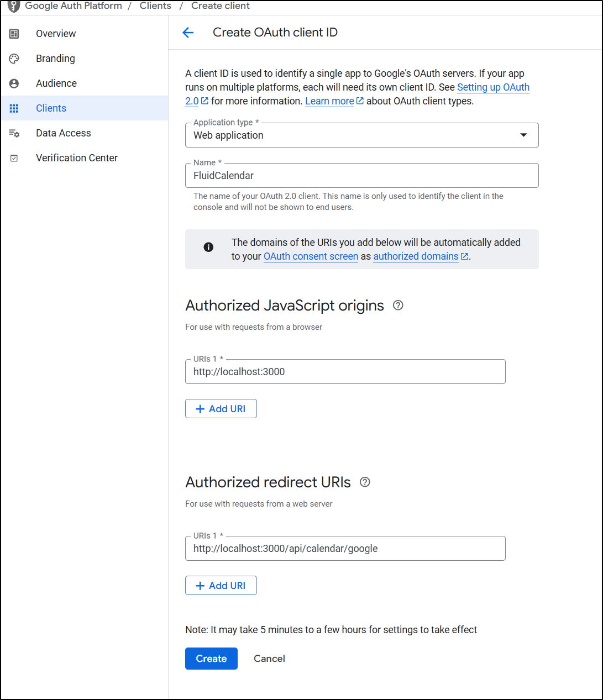Click the Verification Center checkbox icon
603x700 pixels.
(x=14, y=158)
